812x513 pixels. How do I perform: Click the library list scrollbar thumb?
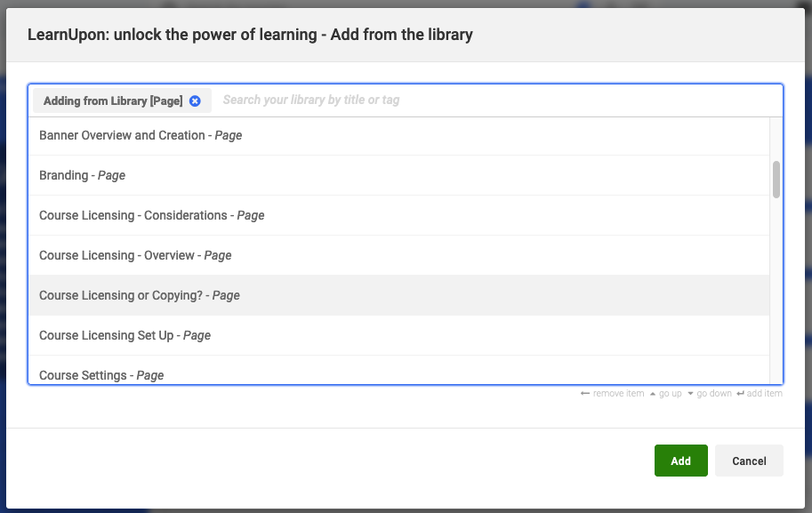(776, 179)
